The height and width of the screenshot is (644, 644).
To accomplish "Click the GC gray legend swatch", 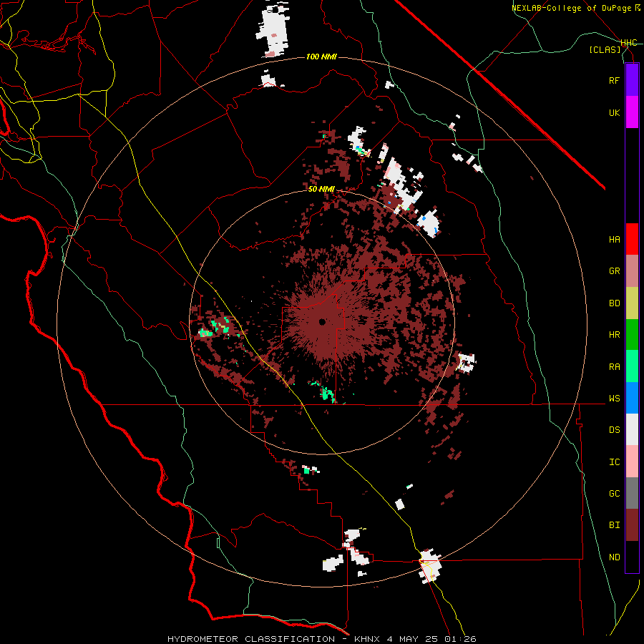I will (632, 493).
